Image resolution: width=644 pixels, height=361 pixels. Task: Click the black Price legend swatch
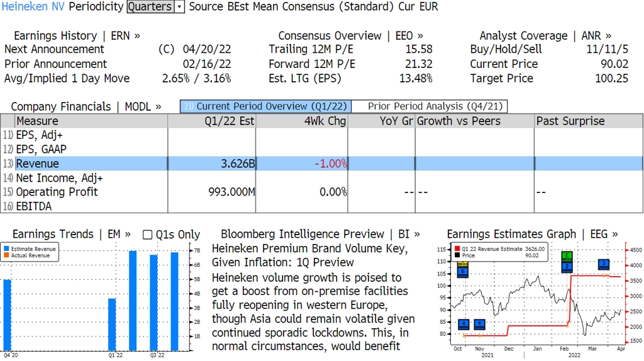coord(457,255)
